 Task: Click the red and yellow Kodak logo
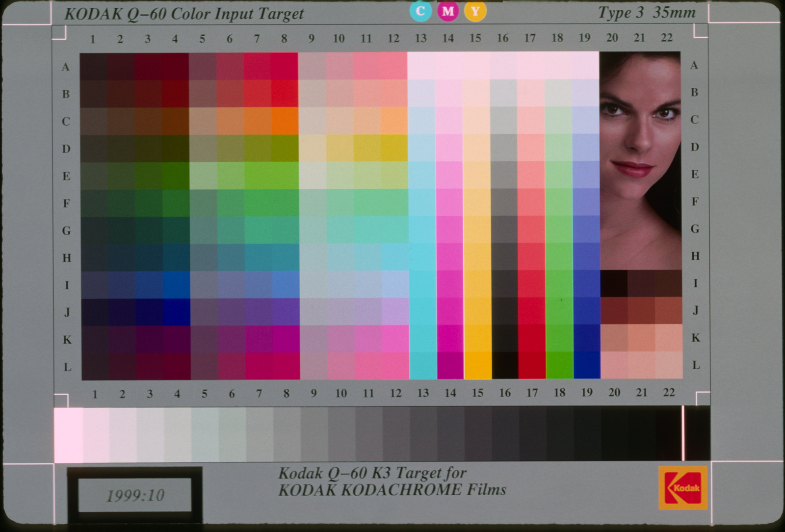tap(682, 488)
